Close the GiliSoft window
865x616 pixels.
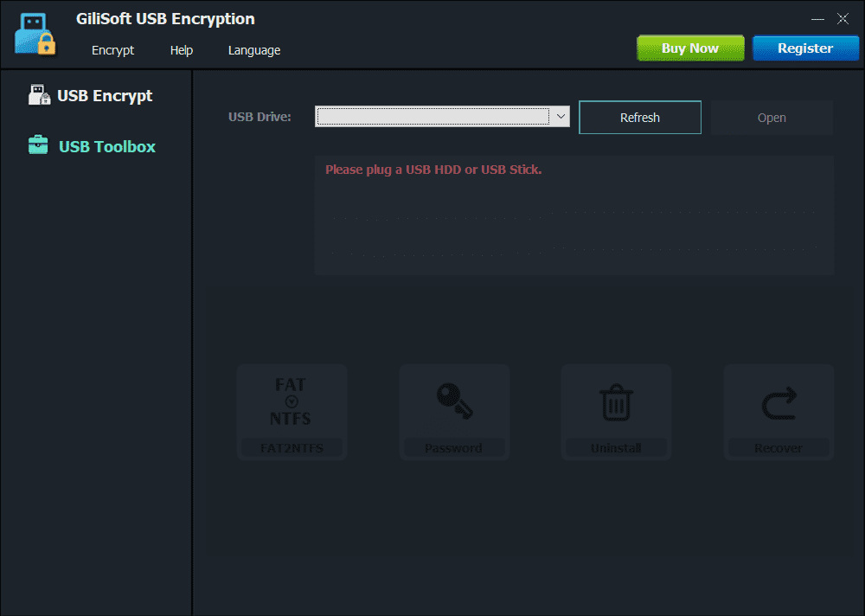(843, 19)
